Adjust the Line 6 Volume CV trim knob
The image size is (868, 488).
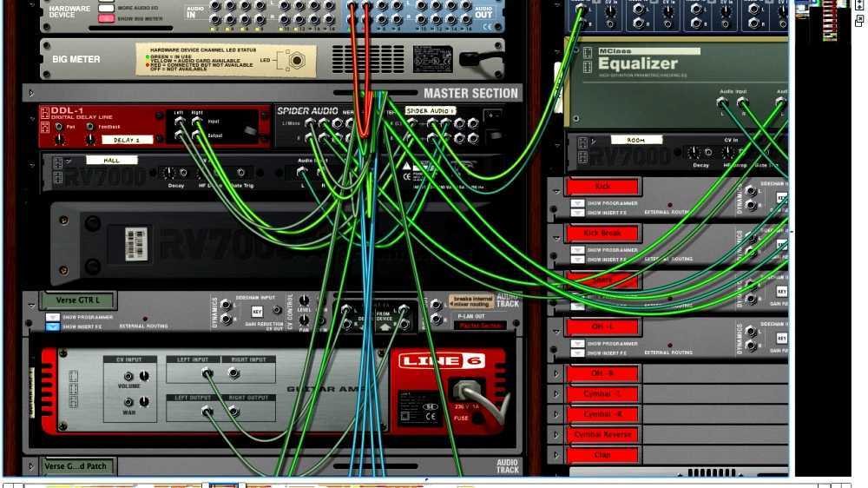pyautogui.click(x=144, y=376)
